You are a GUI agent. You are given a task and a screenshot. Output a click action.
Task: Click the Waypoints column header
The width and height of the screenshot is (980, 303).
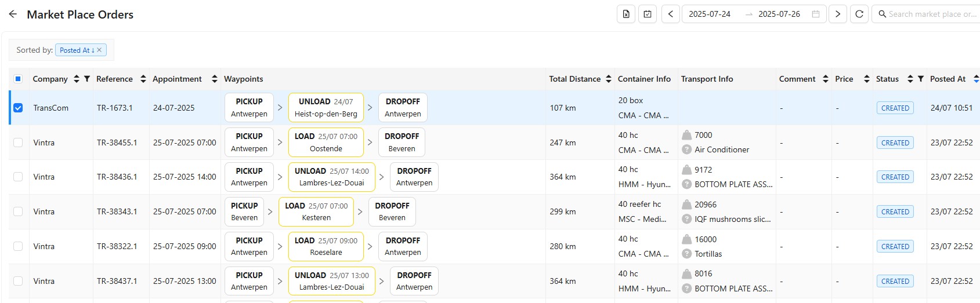244,79
